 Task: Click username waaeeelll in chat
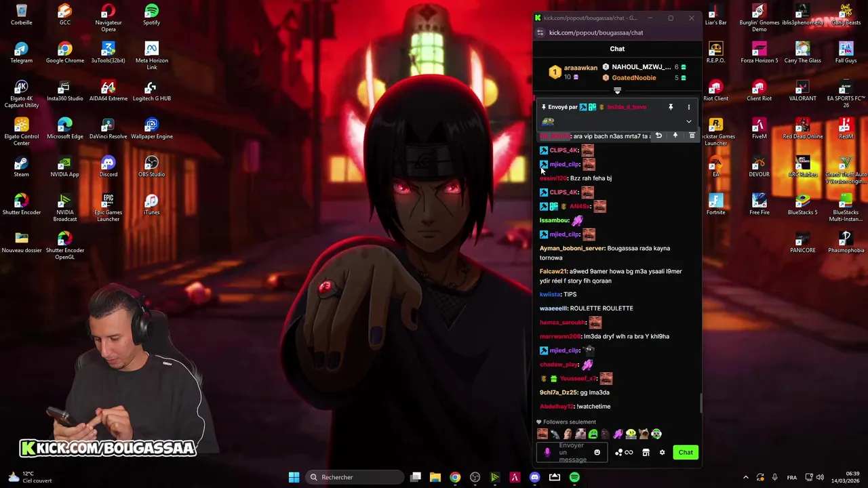click(x=553, y=308)
